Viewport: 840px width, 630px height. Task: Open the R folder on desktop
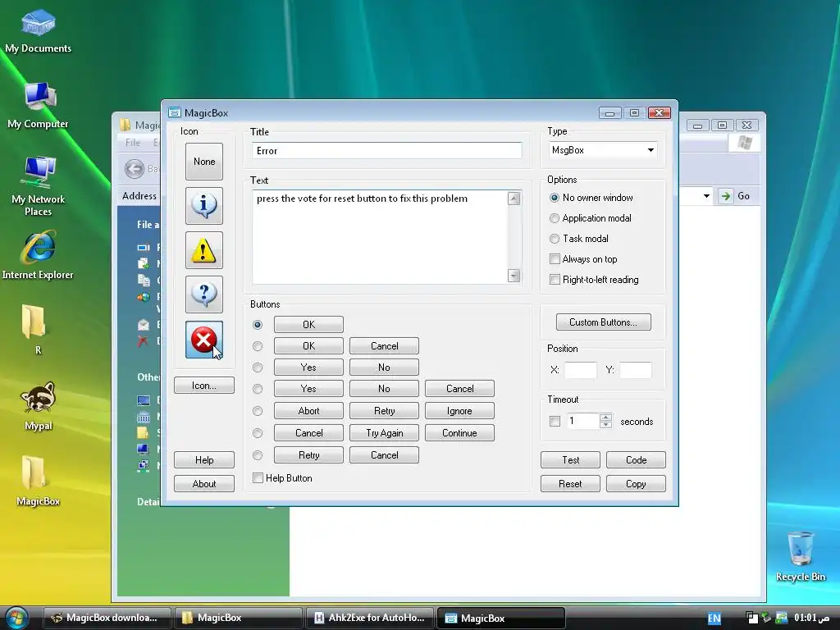pos(34,330)
